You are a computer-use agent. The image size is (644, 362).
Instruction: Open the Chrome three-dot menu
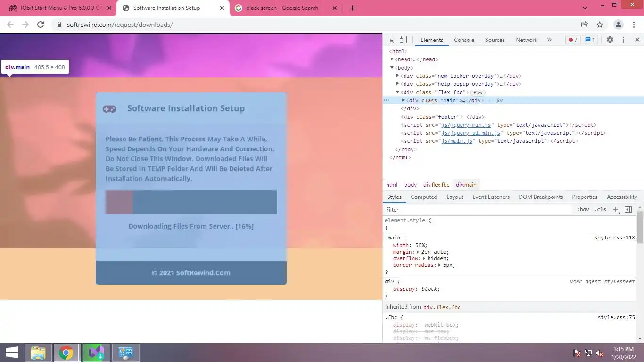click(x=634, y=25)
